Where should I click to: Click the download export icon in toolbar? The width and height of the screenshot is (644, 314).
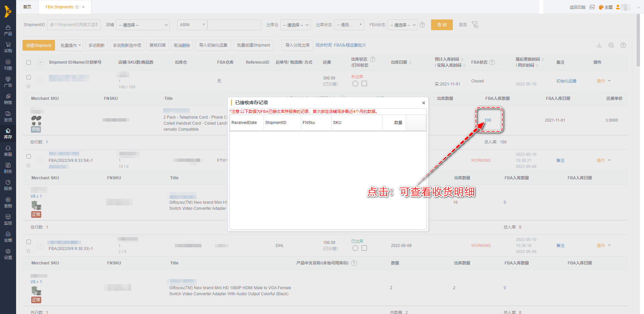(x=599, y=45)
